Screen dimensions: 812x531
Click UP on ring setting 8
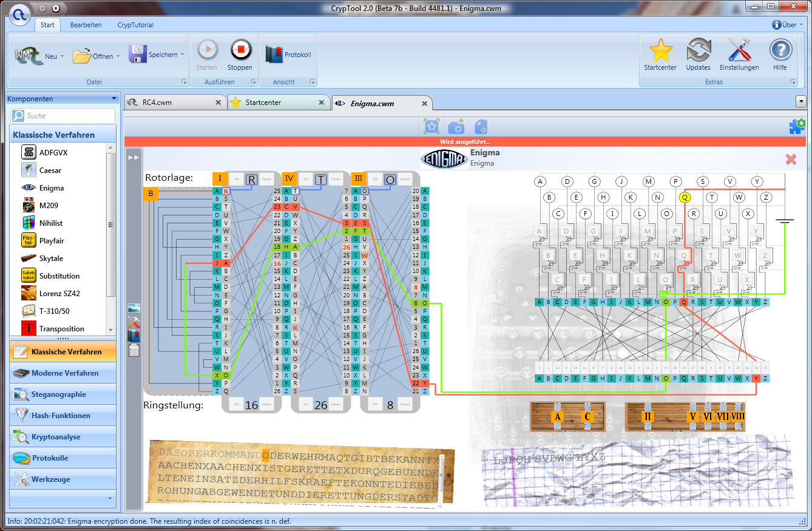[x=374, y=404]
